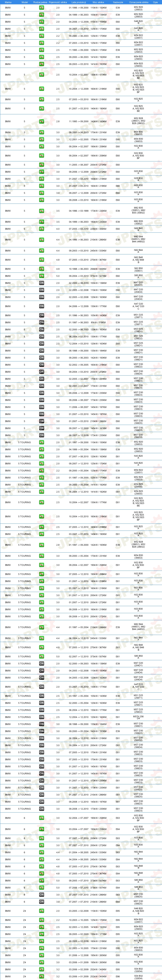
Task: Click the 85kW / 116KM power cell
Action: coord(99,323)
